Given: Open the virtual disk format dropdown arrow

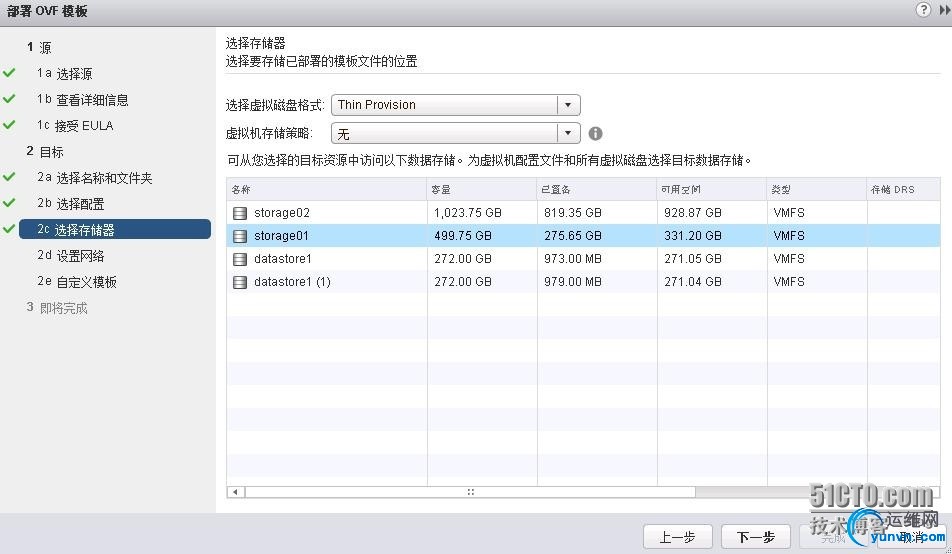Looking at the screenshot, I should [x=568, y=104].
